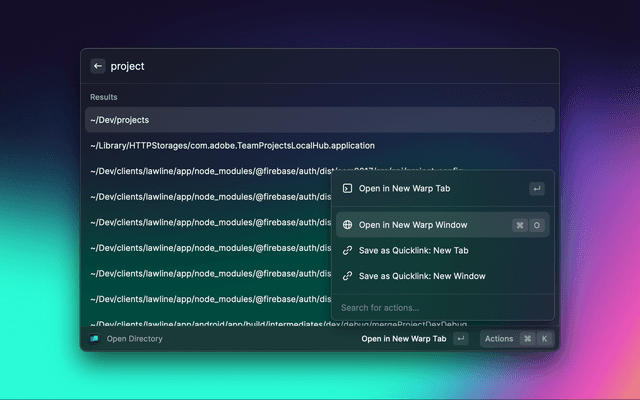
Task: Pick Save as Quicklink: New Window
Action: (421, 275)
